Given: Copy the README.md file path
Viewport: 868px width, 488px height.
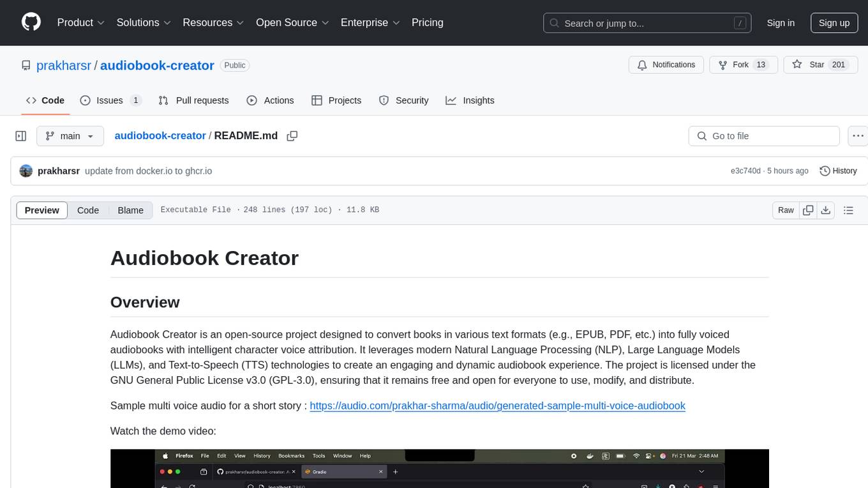Looking at the screenshot, I should (292, 136).
